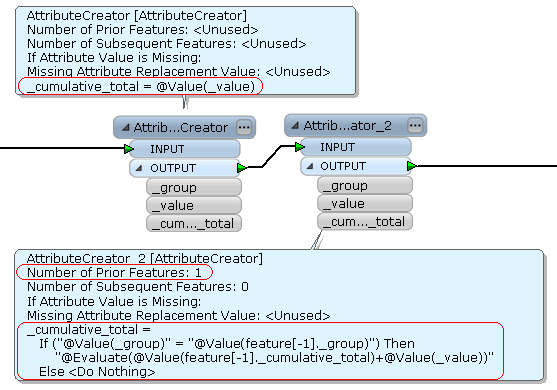This screenshot has width=557, height=390.
Task: Click the incoming connection line to AttributeCreator INPUT
Action: point(62,148)
